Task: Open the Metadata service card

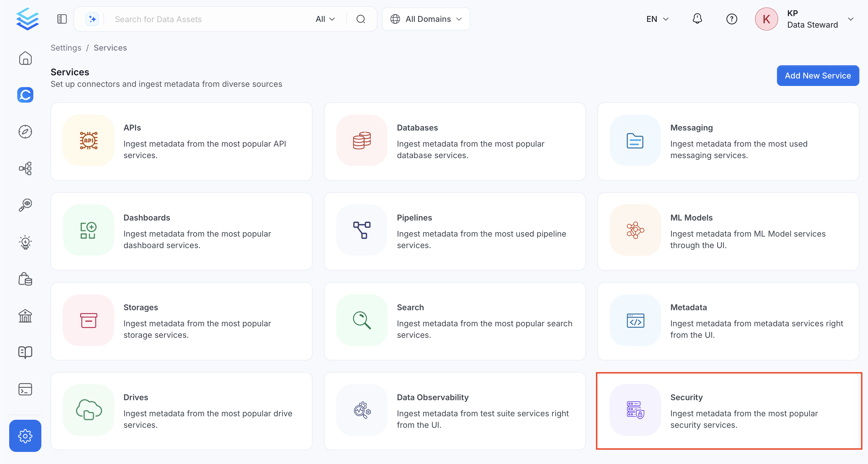Action: [728, 321]
